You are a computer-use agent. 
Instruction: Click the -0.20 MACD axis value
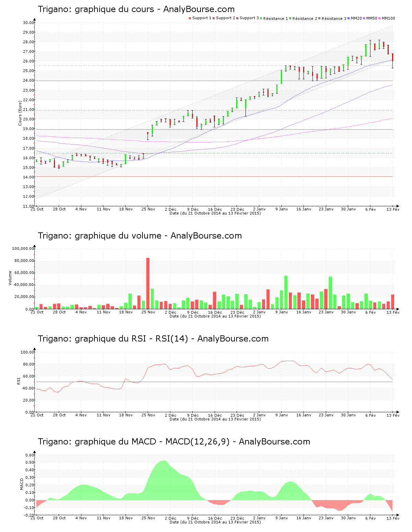click(29, 515)
